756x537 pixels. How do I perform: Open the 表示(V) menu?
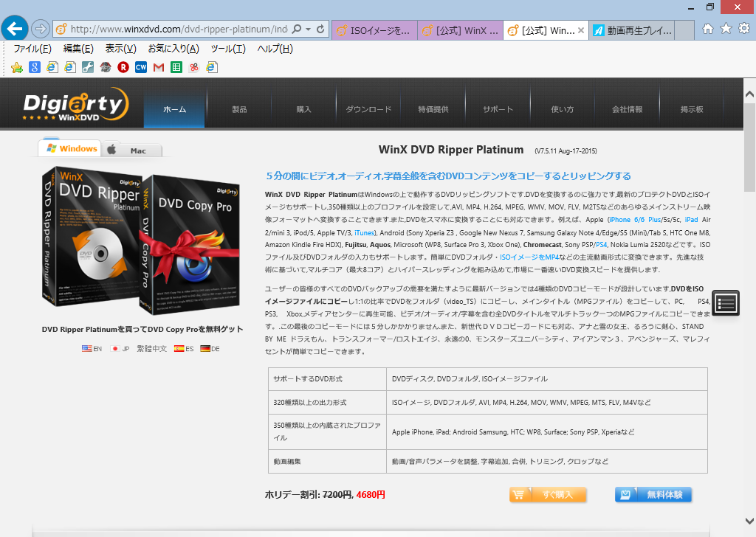121,49
